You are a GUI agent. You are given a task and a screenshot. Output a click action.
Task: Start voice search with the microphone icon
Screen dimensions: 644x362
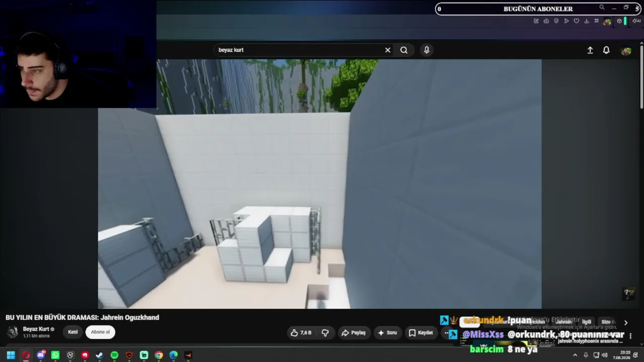click(427, 50)
